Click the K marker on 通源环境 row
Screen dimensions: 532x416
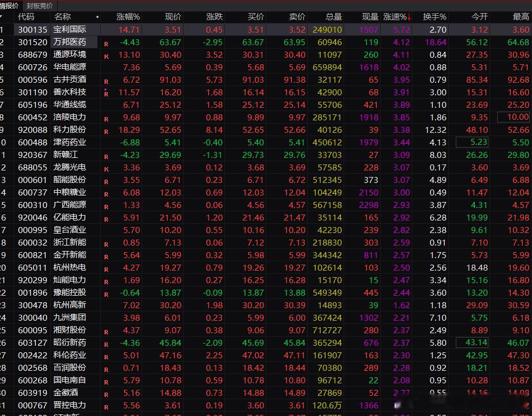(x=106, y=57)
